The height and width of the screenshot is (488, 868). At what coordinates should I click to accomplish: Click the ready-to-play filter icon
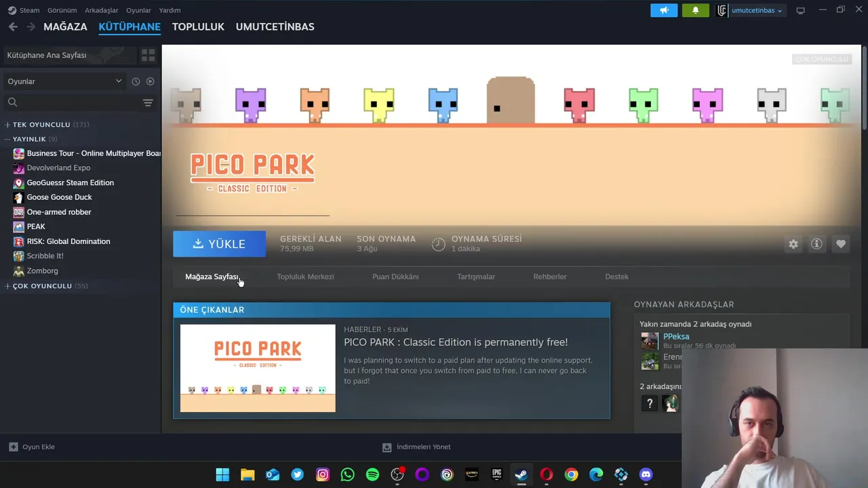coord(151,81)
